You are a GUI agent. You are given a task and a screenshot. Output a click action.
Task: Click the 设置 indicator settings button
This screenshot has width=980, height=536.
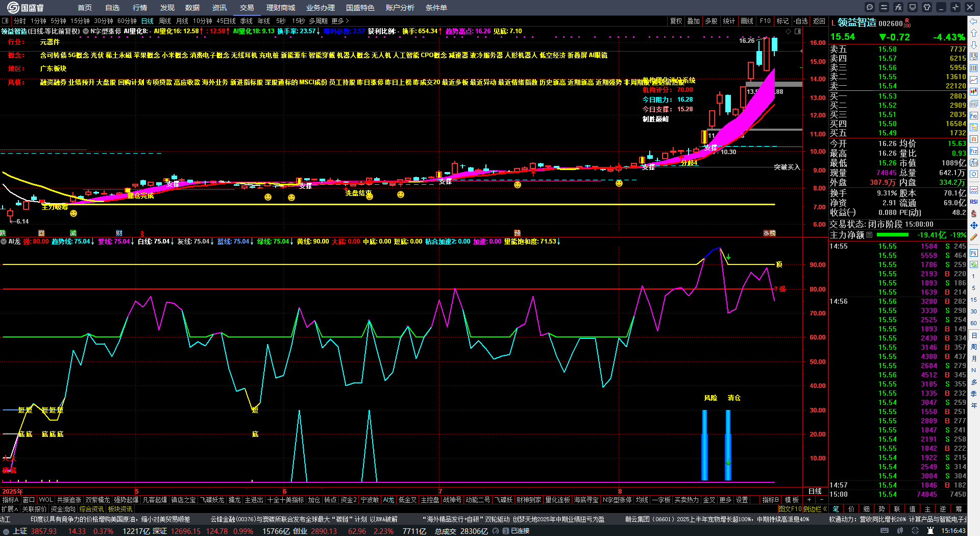(742, 500)
